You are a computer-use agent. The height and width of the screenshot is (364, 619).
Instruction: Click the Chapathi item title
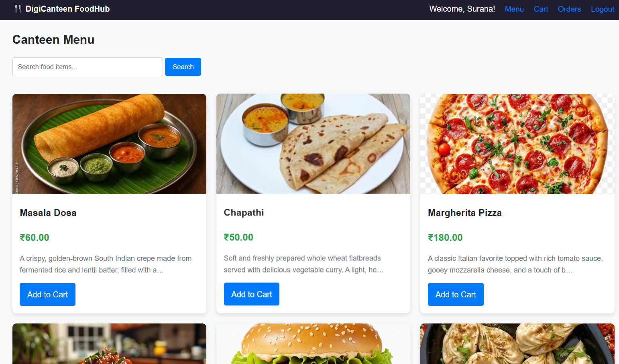[x=244, y=213]
